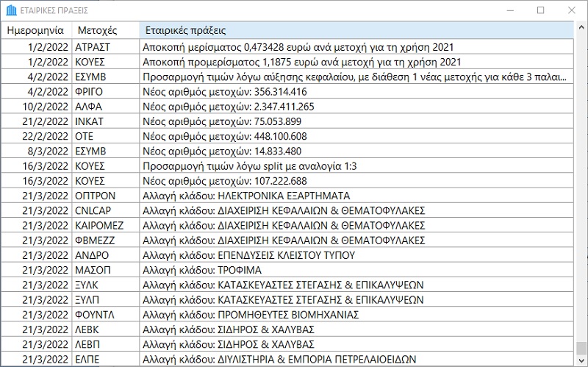Click the 10/2/2022 date cell
The image size is (588, 367).
[x=36, y=107]
